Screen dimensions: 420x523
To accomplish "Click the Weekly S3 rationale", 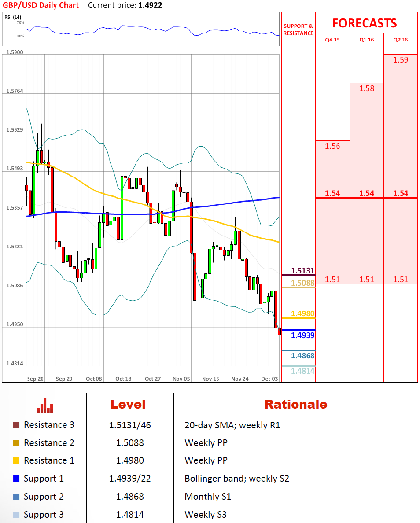I will pyautogui.click(x=205, y=515).
